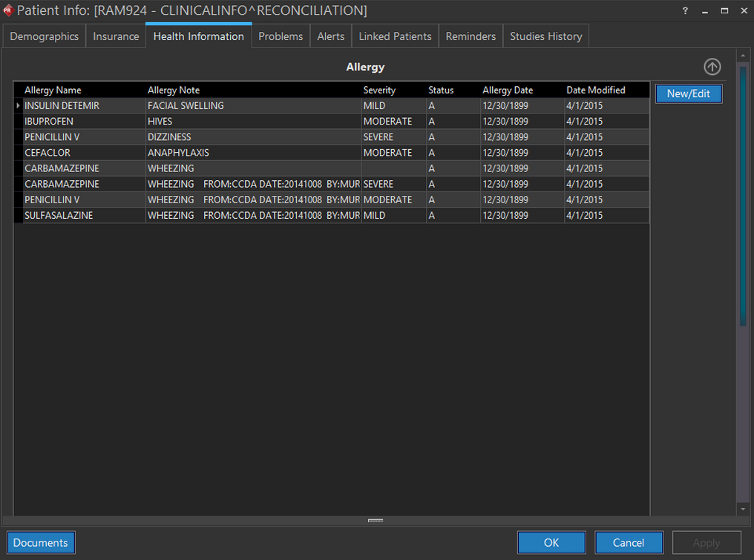Open the Demographics tab

click(x=44, y=36)
